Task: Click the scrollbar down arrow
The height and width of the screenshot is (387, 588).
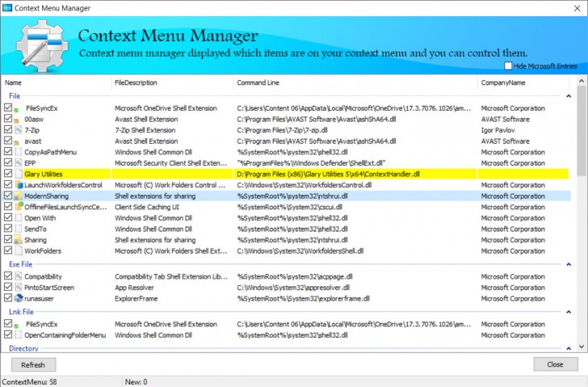Action: point(582,347)
